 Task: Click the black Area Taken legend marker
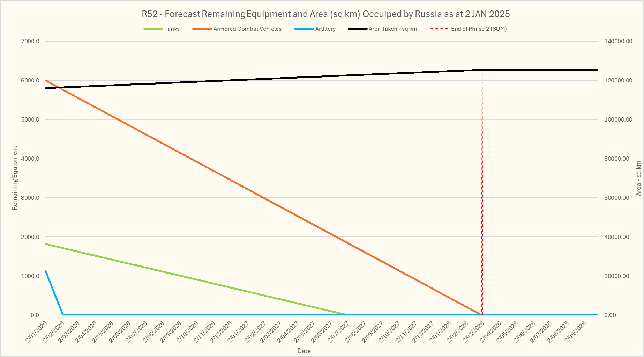[x=358, y=29]
